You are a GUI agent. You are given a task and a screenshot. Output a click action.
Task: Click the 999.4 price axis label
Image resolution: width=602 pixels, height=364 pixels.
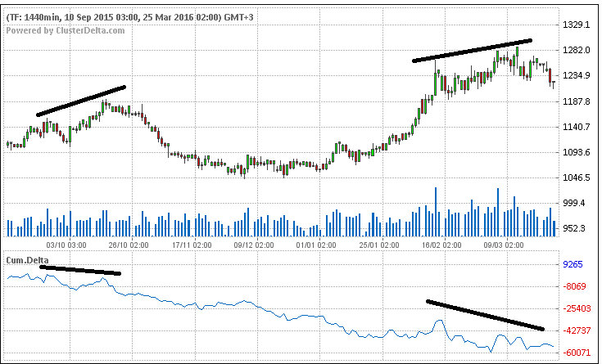573,204
